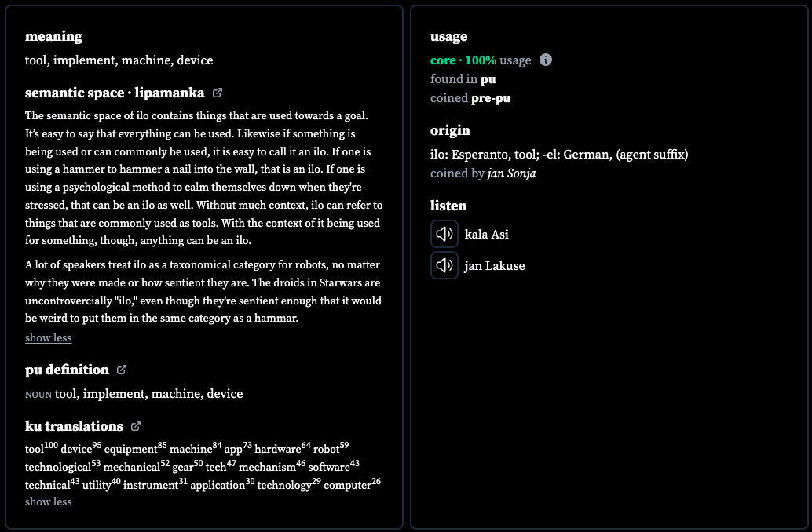The width and height of the screenshot is (812, 532).
Task: Play kala Asi pronunciation speaker button
Action: click(x=444, y=234)
